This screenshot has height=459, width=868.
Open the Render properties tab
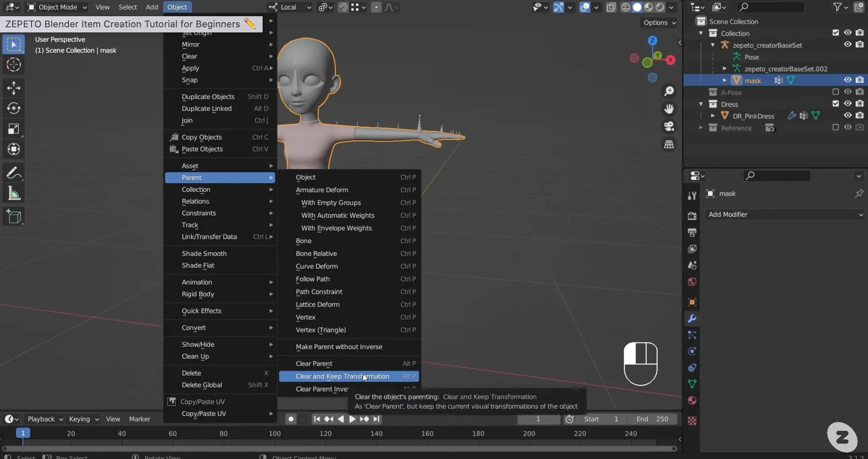point(692,216)
